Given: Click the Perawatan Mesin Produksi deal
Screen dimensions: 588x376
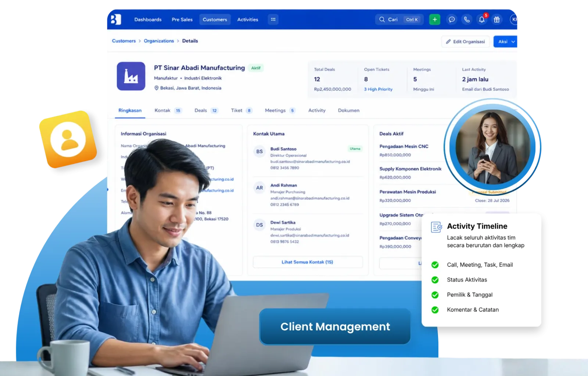Looking at the screenshot, I should [x=408, y=192].
